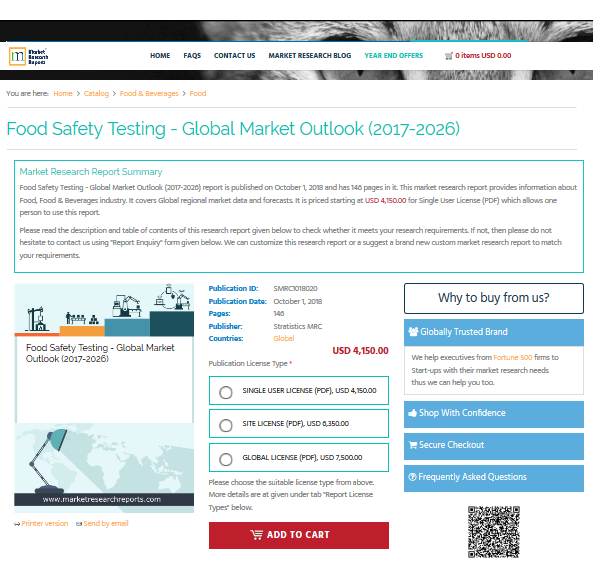Expand the Secure Checkout section
Screen dimensions: 593x563
(494, 446)
